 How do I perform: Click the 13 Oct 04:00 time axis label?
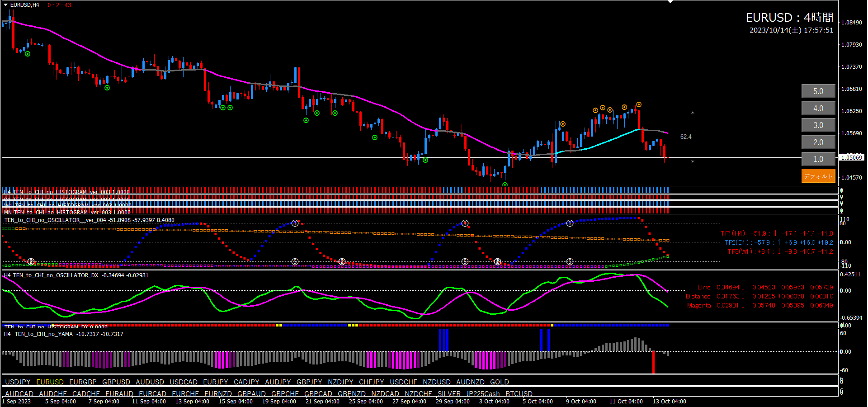point(669,402)
